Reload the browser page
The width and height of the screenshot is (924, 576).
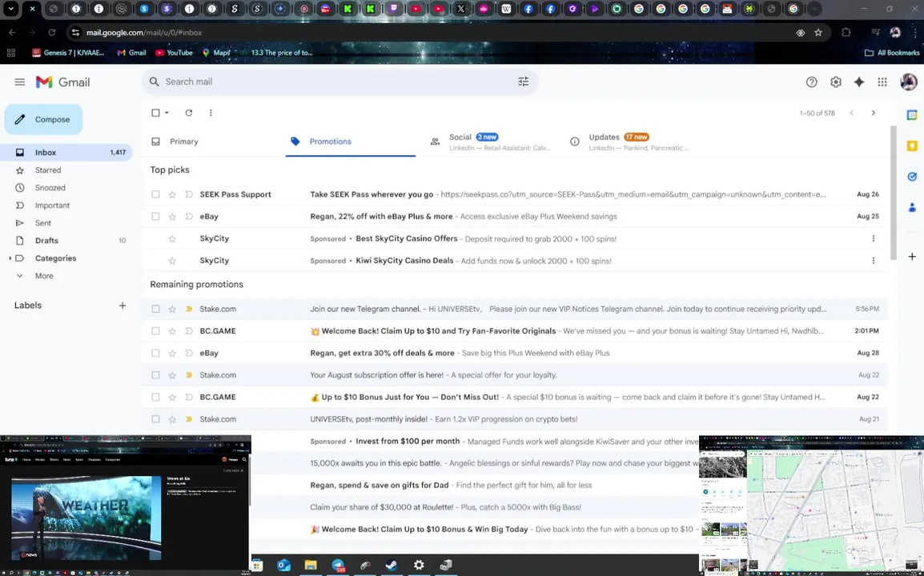tap(52, 32)
